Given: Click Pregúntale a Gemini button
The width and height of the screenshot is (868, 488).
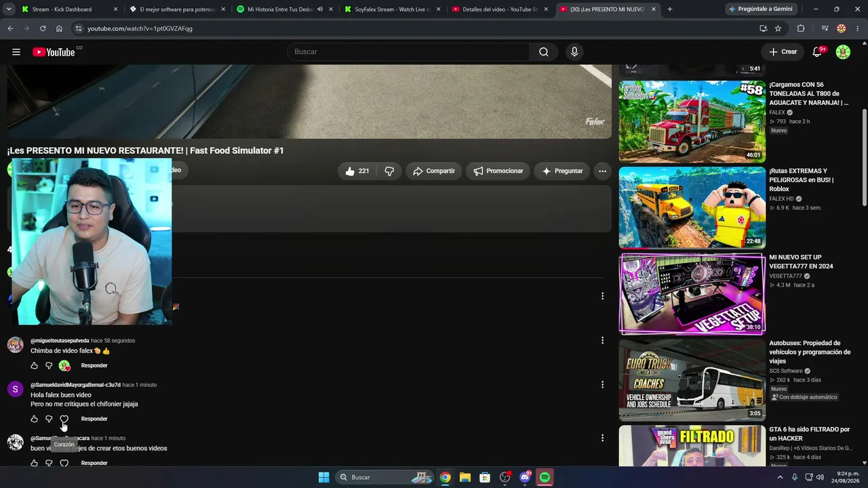Looking at the screenshot, I should click(762, 9).
